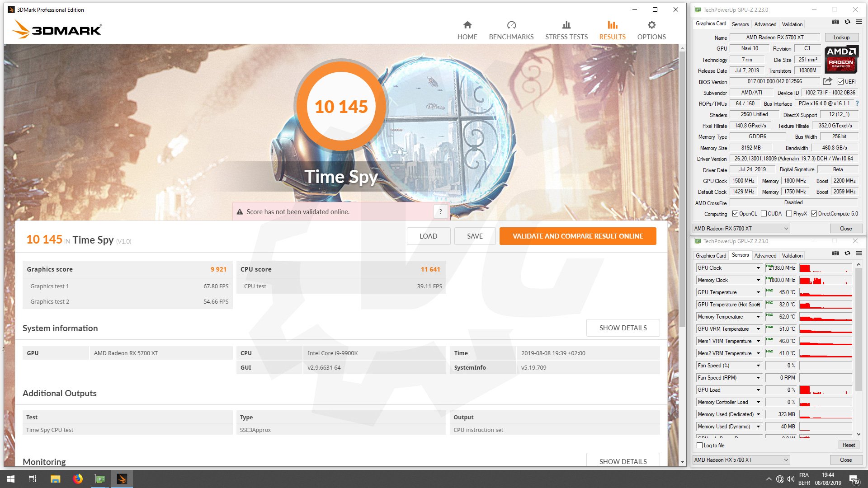Click the Lookup button in GPU-Z
Screen dimensions: 868x488
pyautogui.click(x=841, y=38)
